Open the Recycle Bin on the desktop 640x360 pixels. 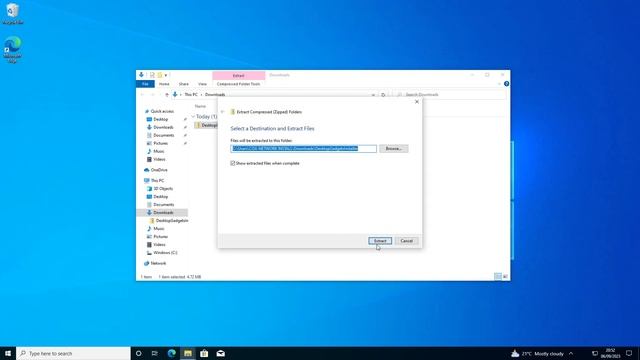[x=13, y=14]
